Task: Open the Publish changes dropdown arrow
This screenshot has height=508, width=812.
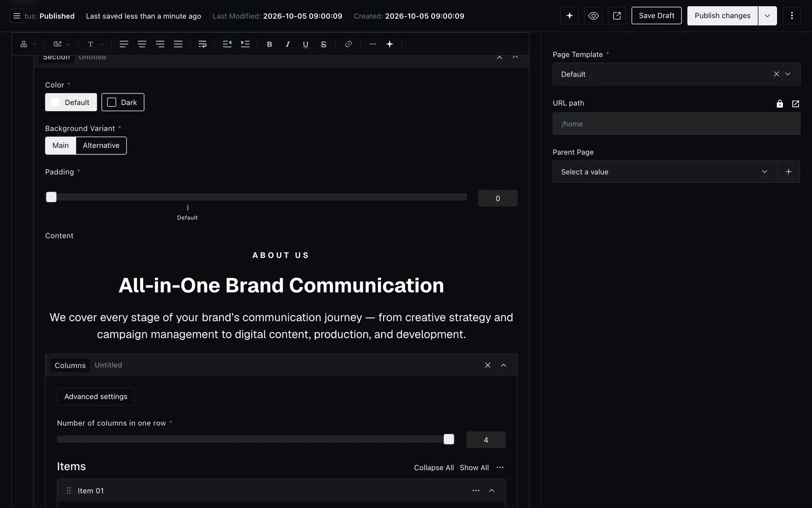Action: (767, 16)
